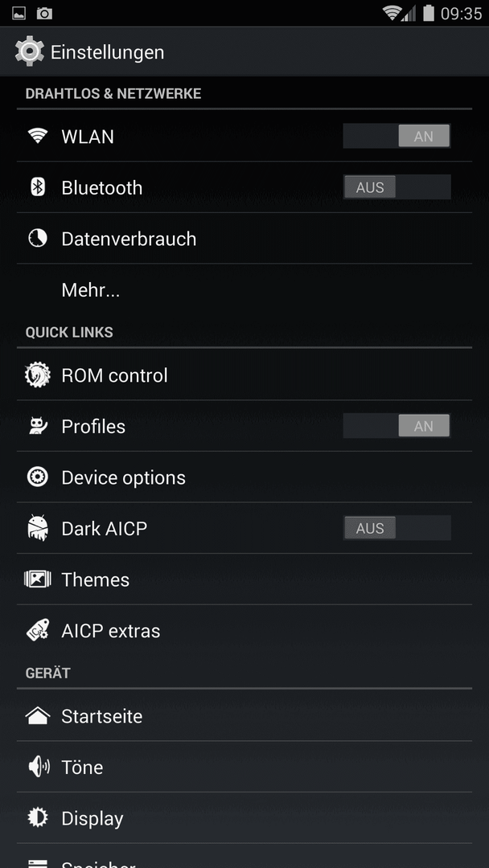Viewport: 489px width, 868px height.
Task: Open ROM control via lion gear icon
Action: tap(38, 375)
